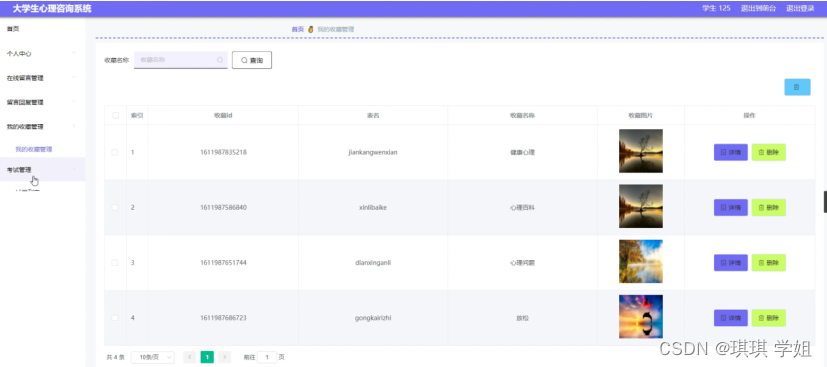
Task: Click the 健康心理 favorite name cell
Action: click(522, 152)
